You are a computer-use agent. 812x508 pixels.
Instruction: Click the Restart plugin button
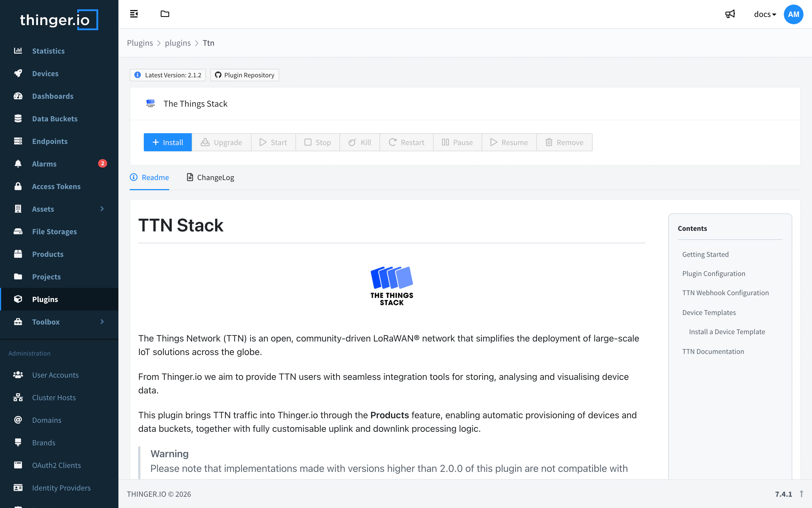[x=406, y=142]
